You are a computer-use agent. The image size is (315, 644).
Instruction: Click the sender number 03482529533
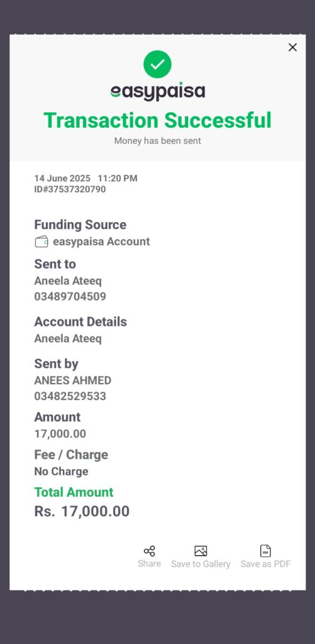pyautogui.click(x=70, y=396)
